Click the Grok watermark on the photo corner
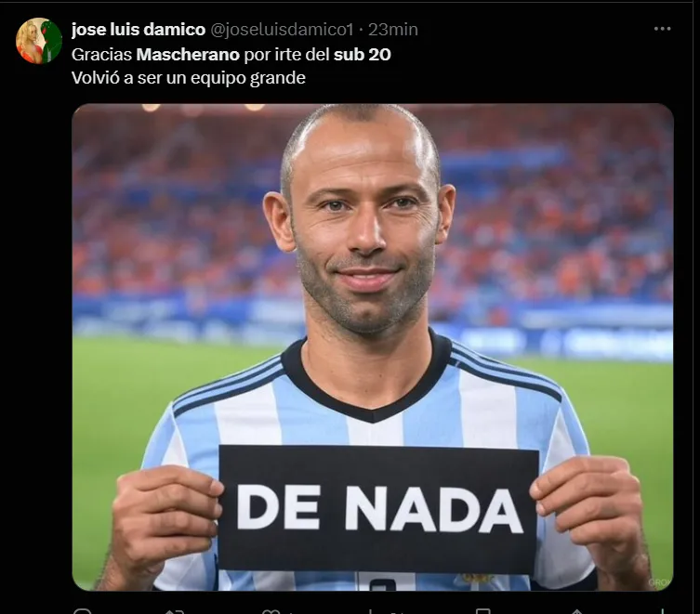Screen dimensions: 700x614 point(659,582)
